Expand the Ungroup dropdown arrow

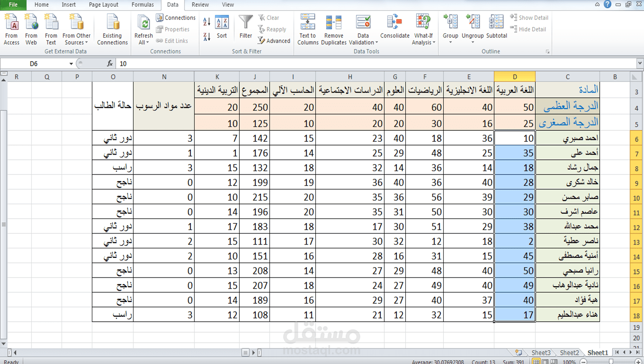[x=473, y=42]
